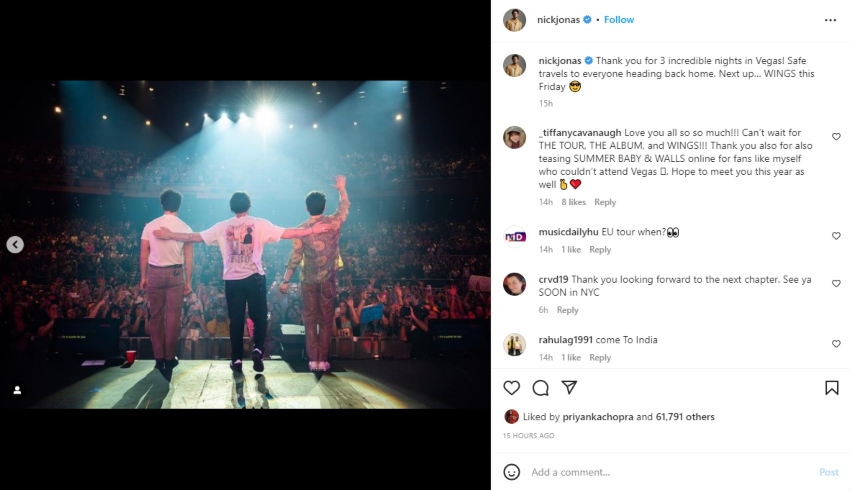This screenshot has width=850, height=490.
Task: Share the post via paper plane icon
Action: pyautogui.click(x=569, y=388)
